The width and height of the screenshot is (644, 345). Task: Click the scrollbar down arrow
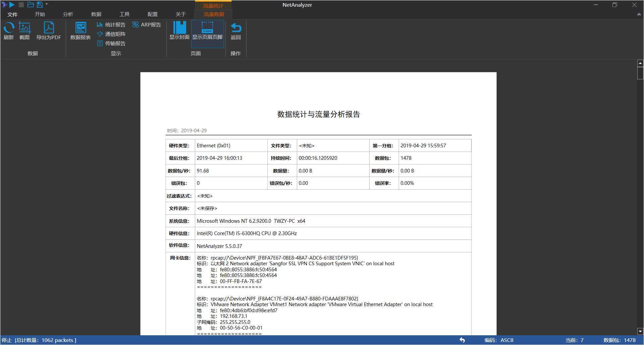[640, 331]
